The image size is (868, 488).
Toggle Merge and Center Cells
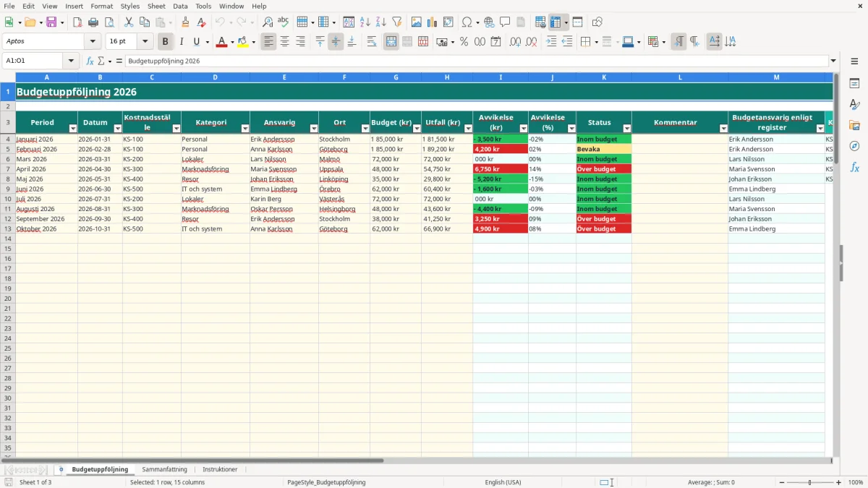point(391,42)
